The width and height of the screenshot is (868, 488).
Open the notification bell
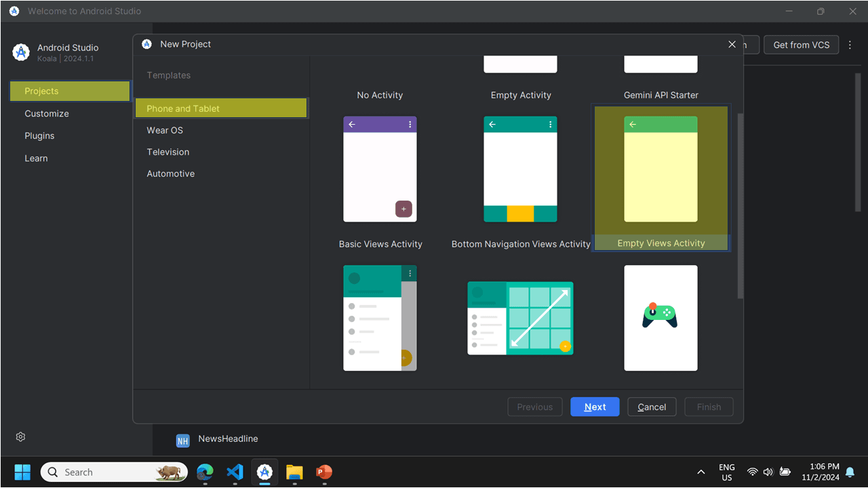pos(850,472)
